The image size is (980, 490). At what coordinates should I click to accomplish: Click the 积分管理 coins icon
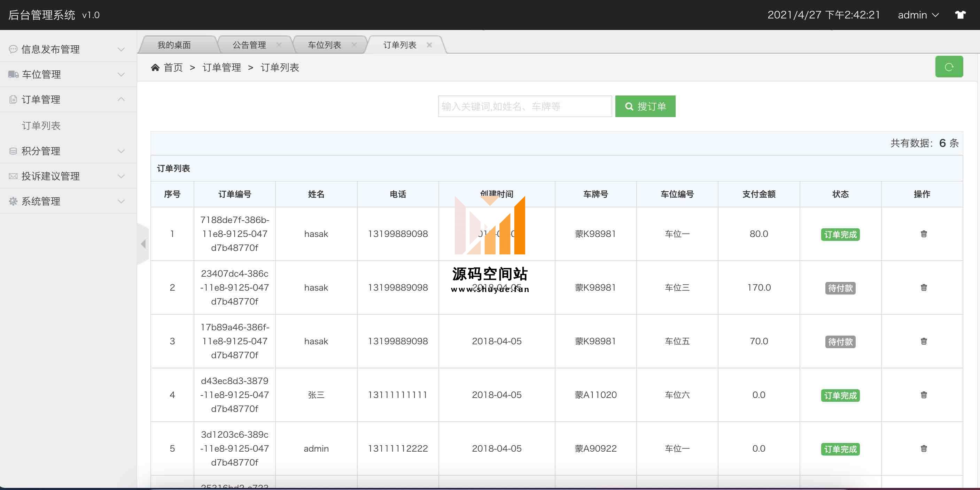tap(13, 151)
